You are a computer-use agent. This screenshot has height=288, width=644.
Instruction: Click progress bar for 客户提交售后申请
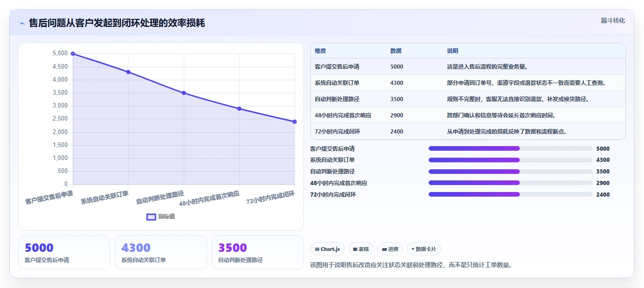(510, 148)
